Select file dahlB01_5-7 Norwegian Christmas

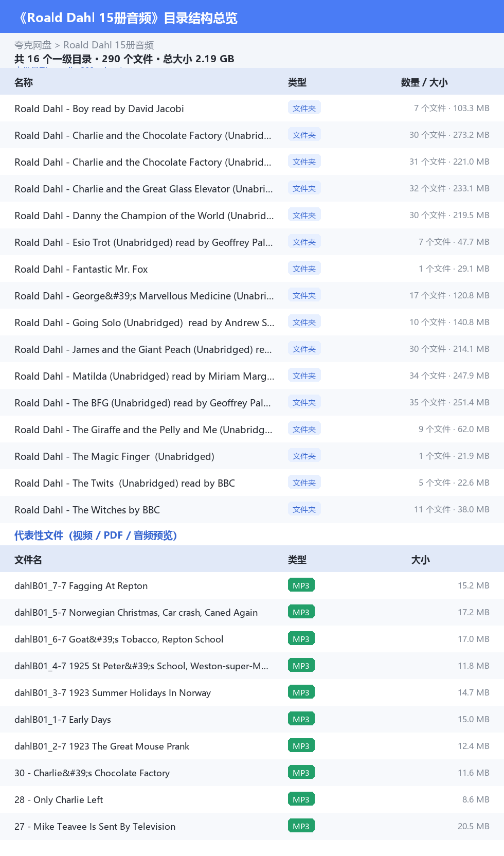tap(136, 613)
